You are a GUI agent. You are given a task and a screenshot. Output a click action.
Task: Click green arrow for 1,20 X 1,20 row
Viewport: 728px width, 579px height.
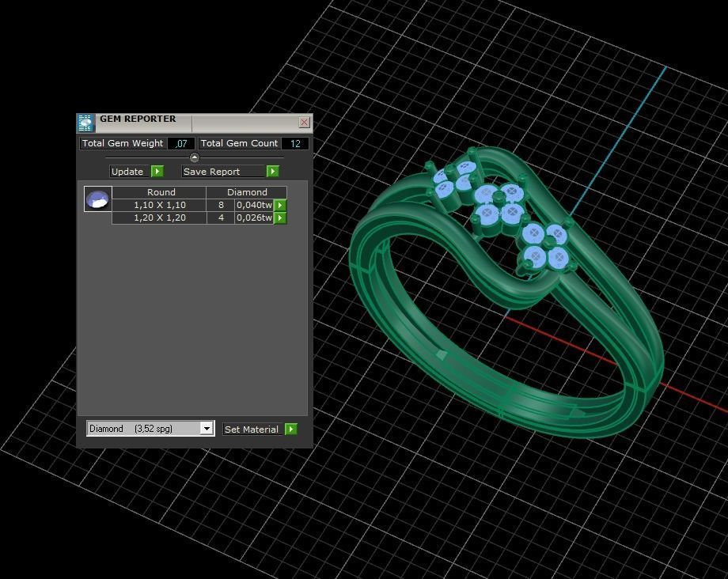[280, 218]
